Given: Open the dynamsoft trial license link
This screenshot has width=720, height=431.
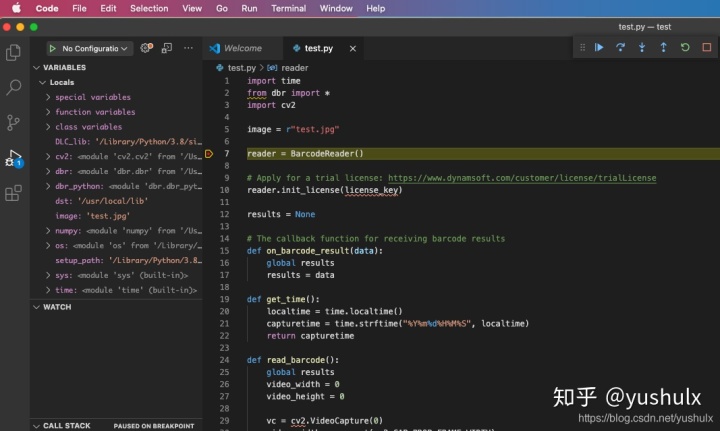Looking at the screenshot, I should [522, 178].
